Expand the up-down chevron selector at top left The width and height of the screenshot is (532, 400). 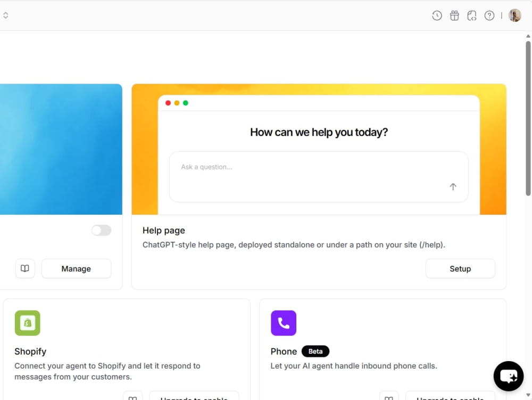(5, 15)
